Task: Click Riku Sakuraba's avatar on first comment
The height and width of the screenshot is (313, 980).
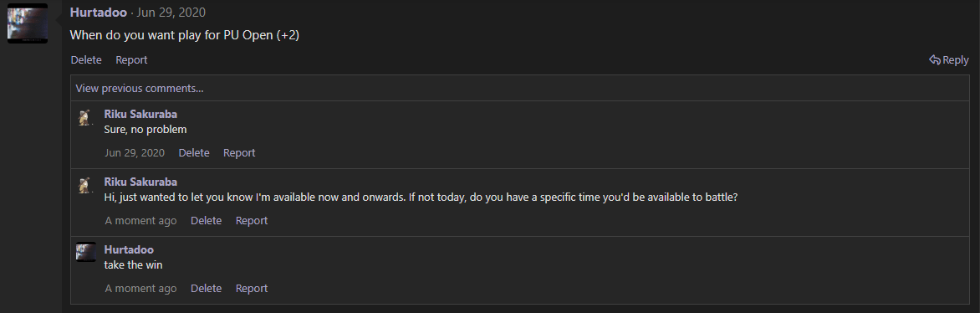Action: pos(85,117)
